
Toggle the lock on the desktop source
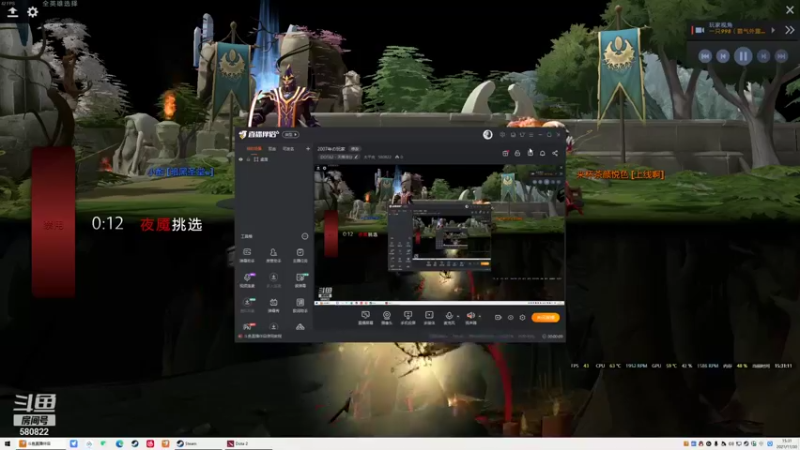point(248,160)
